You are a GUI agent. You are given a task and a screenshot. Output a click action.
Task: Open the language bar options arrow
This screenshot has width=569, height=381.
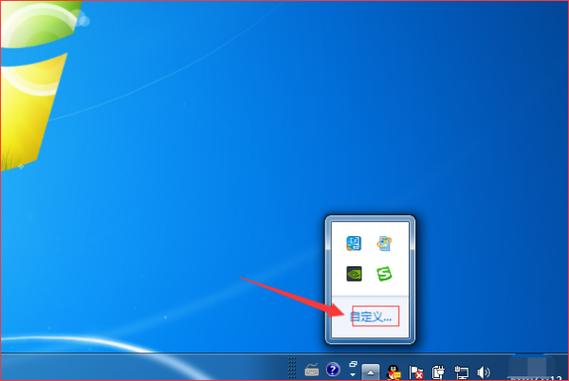point(353,374)
